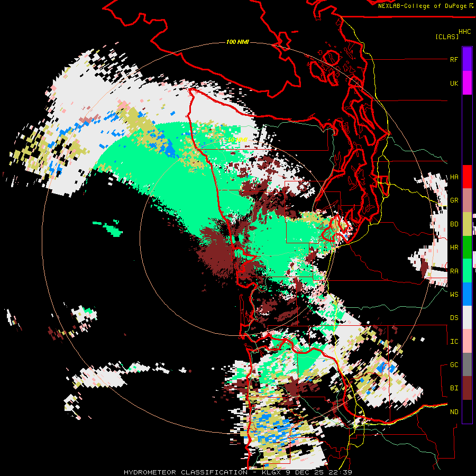The height and width of the screenshot is (476, 476).
Task: Click the HA legend label
Action: pos(454,177)
